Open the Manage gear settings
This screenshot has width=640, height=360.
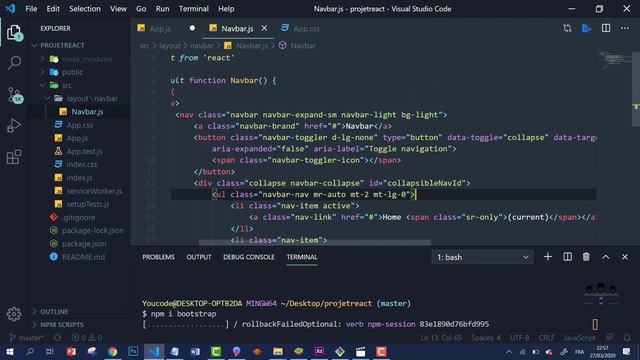coord(14,314)
